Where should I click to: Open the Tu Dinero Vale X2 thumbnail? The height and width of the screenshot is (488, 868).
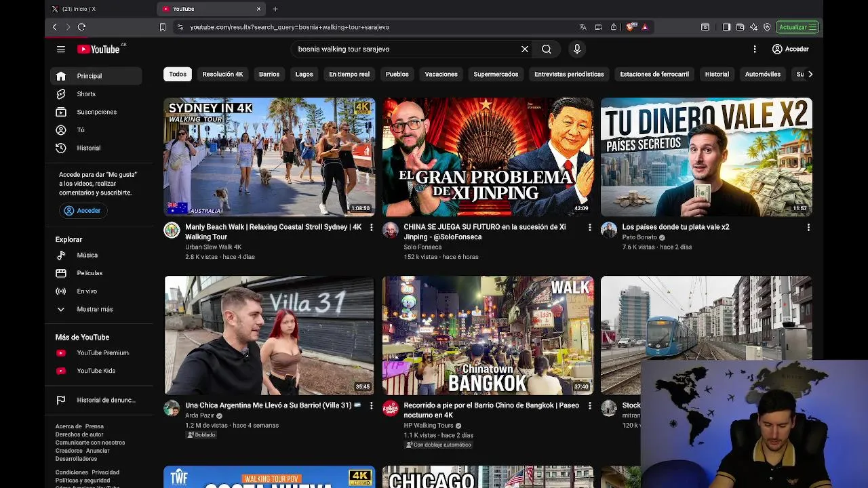coord(707,157)
